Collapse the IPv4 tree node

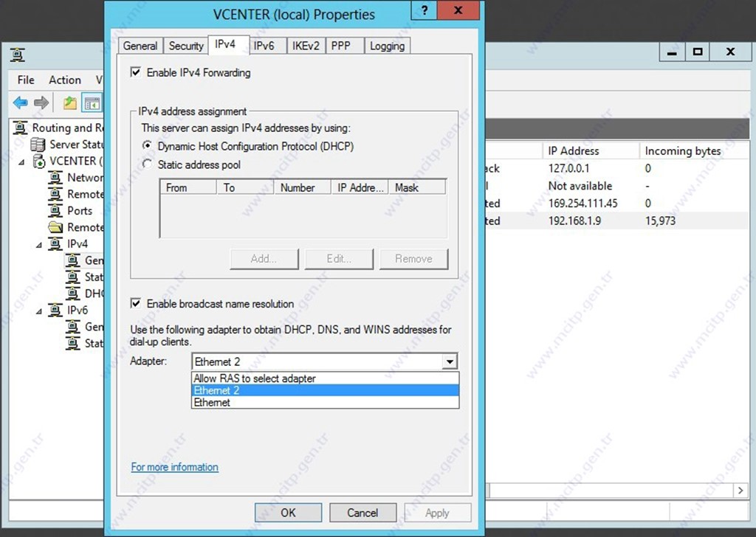41,244
